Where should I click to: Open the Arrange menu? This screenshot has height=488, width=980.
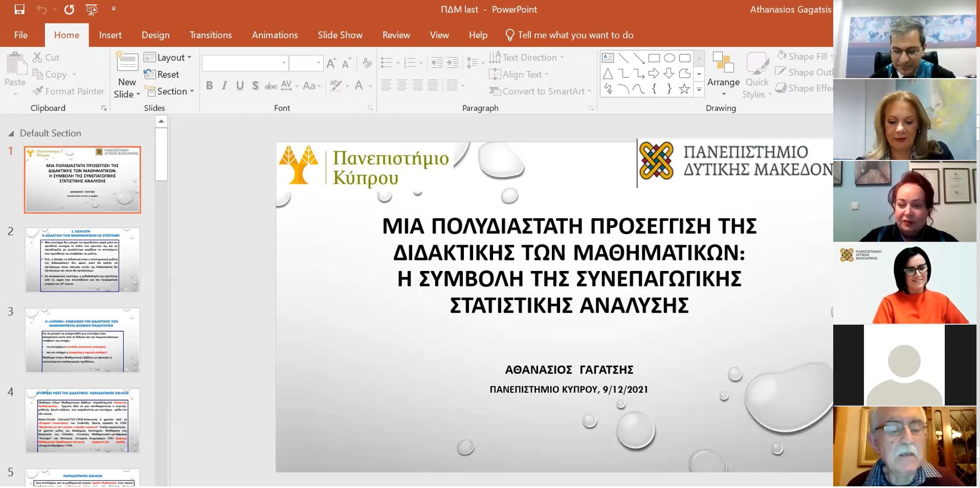723,74
